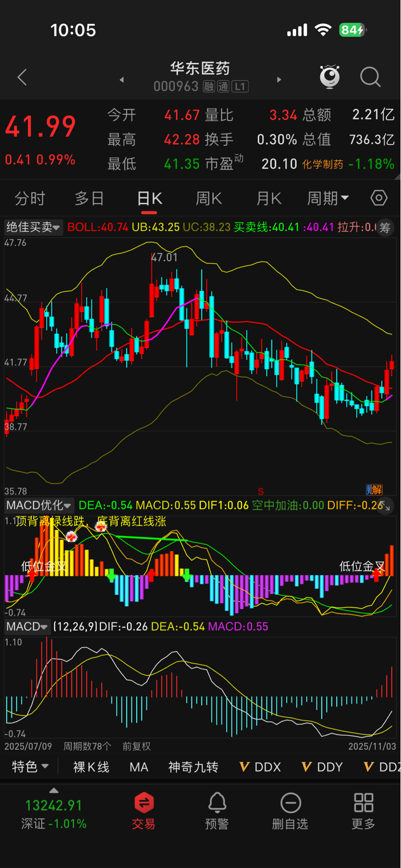The image size is (401, 868).
Task: Tap the right 低位金叉 signal label
Action: click(362, 566)
